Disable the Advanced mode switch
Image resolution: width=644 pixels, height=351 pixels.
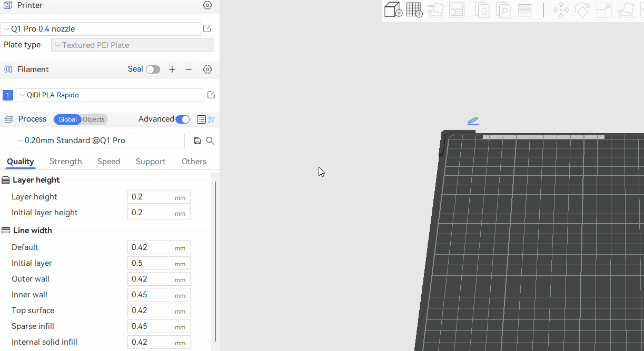182,119
